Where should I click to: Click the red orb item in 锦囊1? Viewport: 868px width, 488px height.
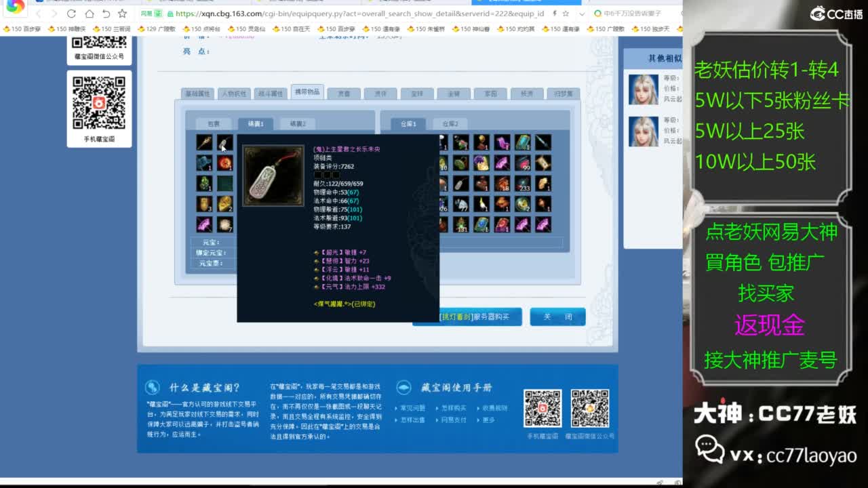click(225, 163)
